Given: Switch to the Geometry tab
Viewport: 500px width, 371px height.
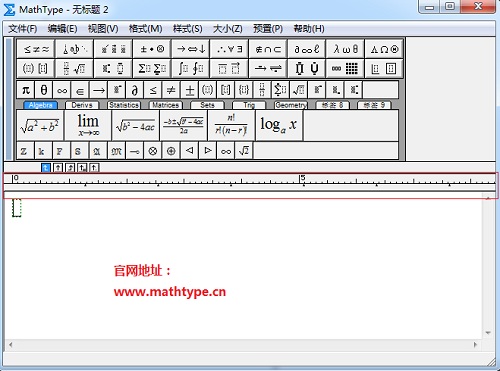Looking at the screenshot, I should point(290,105).
